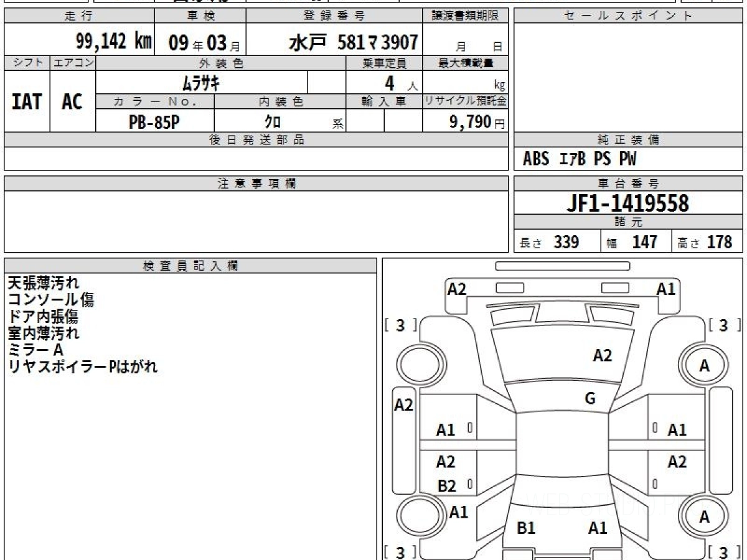The image size is (747, 560).
Task: Select the height value 178
Action: (720, 242)
